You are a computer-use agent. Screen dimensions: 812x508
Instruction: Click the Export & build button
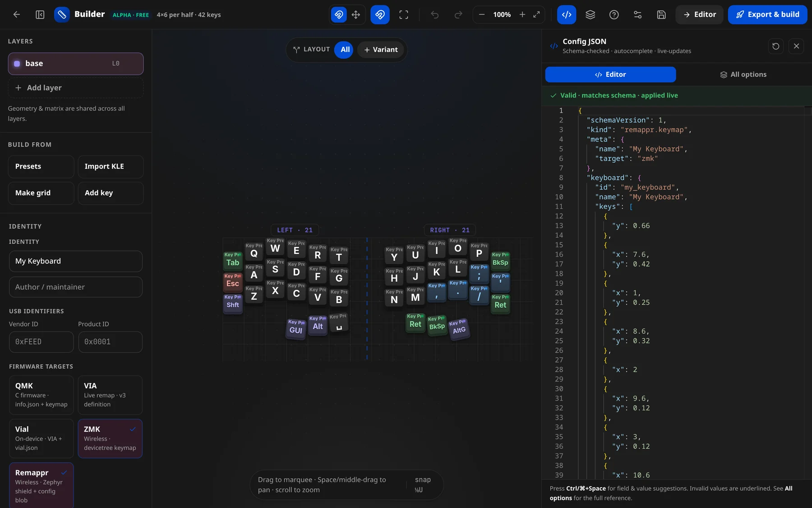[x=767, y=14]
